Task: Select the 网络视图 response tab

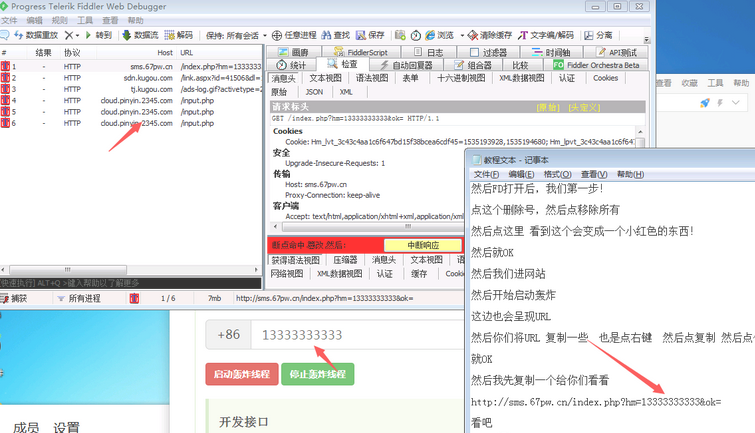Action: click(287, 274)
